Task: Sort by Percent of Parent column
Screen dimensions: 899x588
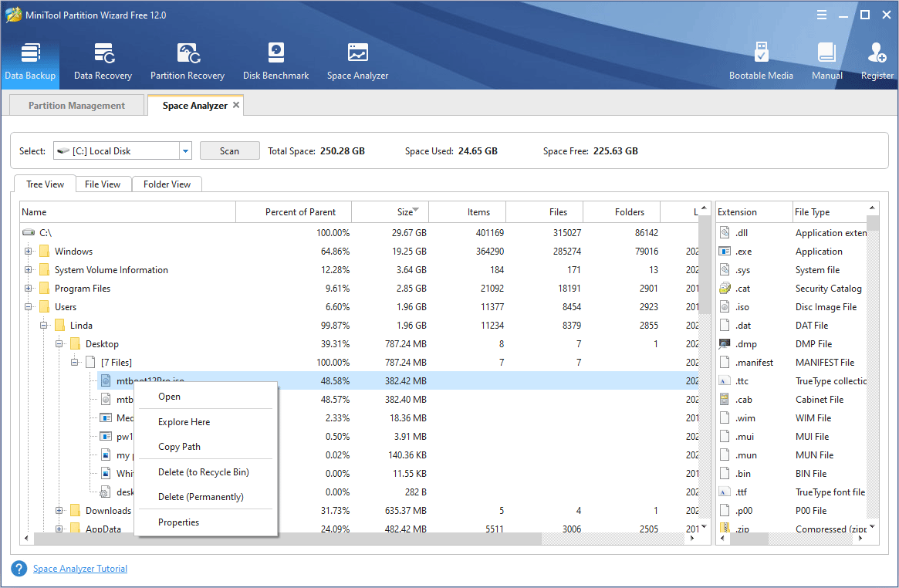Action: tap(293, 212)
